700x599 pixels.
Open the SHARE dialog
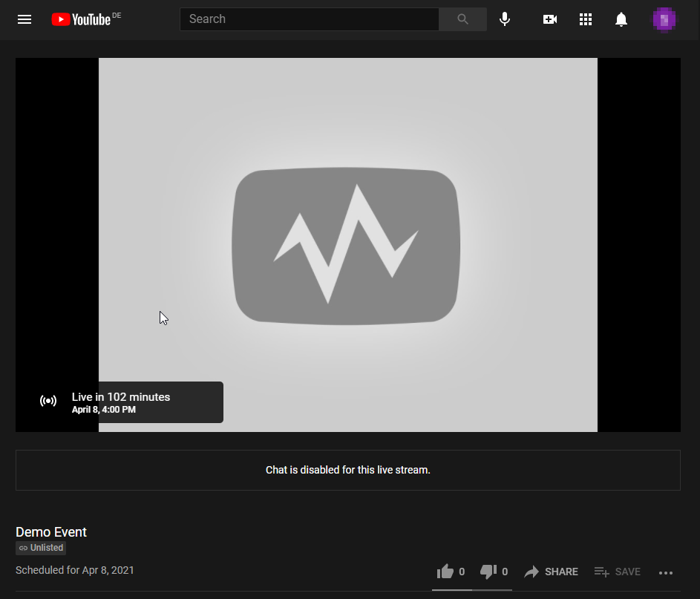click(x=551, y=572)
